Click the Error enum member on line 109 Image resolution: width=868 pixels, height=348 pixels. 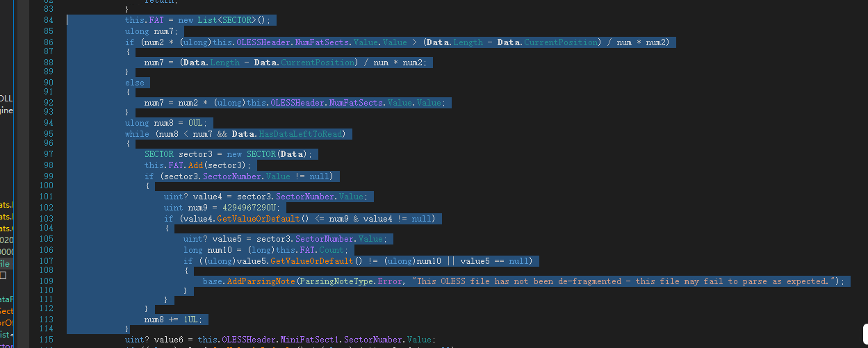390,281
